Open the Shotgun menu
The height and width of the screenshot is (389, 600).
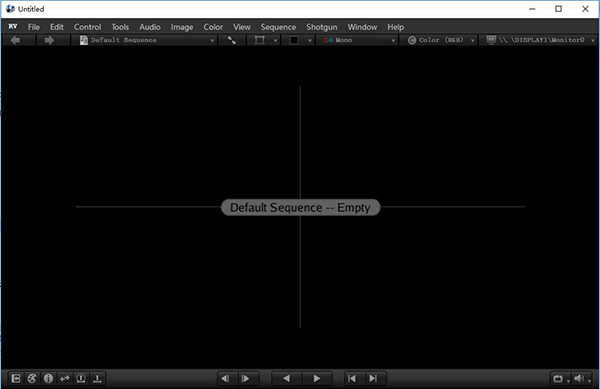coord(322,27)
